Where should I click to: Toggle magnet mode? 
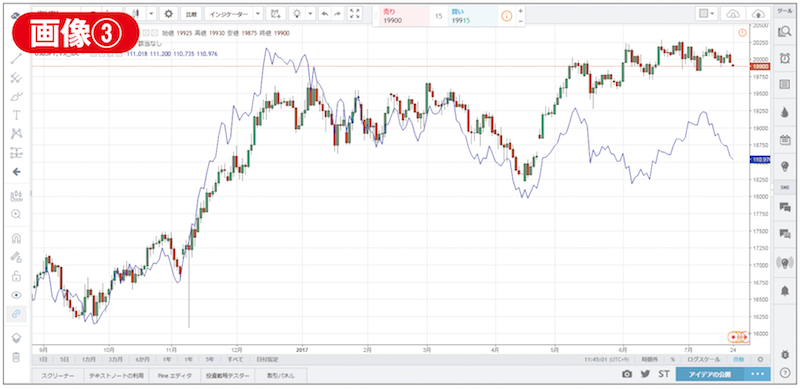click(x=16, y=238)
